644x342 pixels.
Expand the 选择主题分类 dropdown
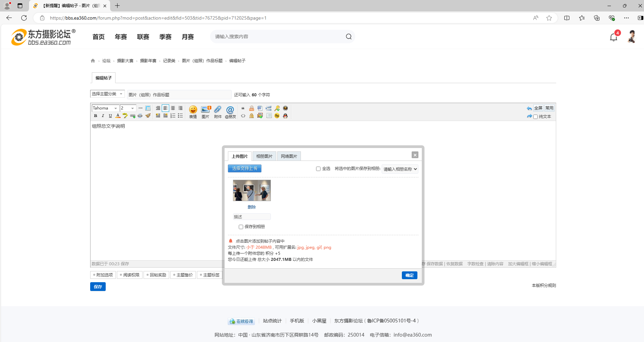[x=107, y=94]
